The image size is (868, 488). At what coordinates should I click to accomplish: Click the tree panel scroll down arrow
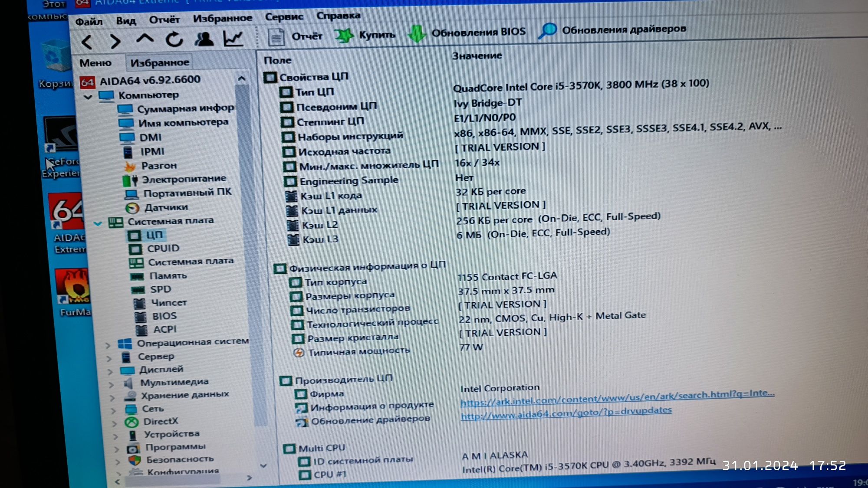click(x=263, y=465)
